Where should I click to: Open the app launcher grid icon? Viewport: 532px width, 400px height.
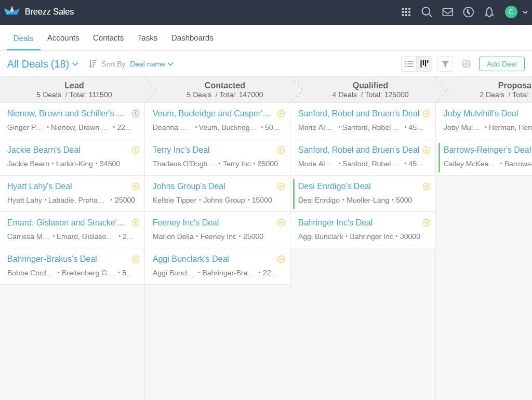[406, 11]
